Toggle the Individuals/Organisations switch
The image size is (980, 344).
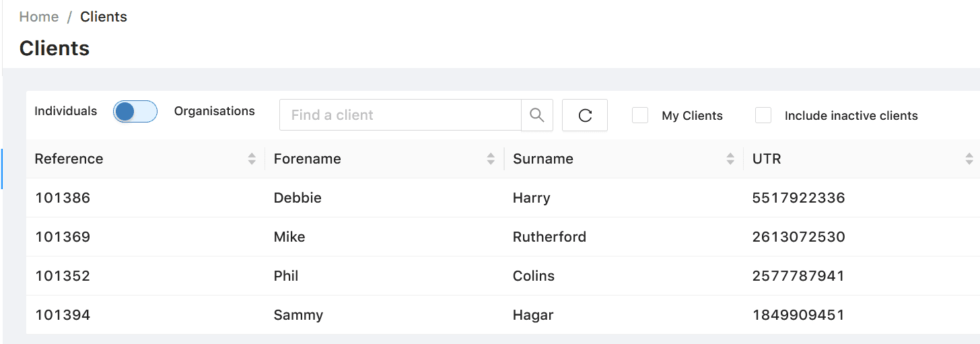click(135, 112)
